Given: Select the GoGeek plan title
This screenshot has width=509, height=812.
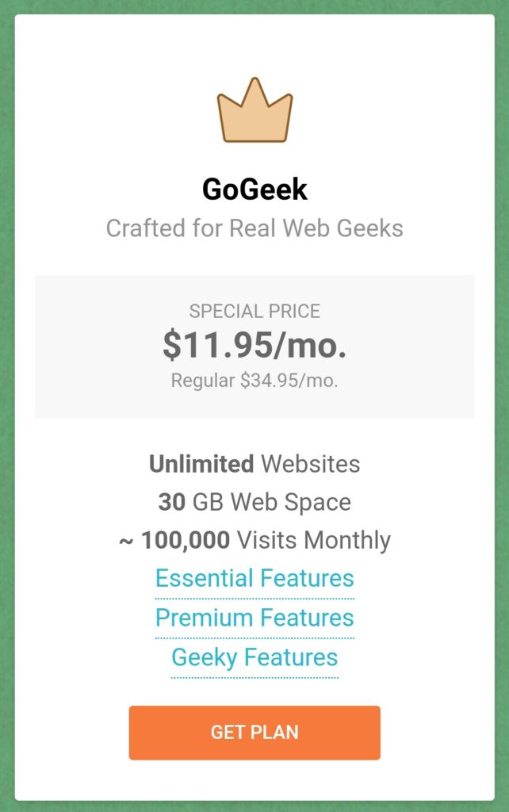Looking at the screenshot, I should click(254, 189).
